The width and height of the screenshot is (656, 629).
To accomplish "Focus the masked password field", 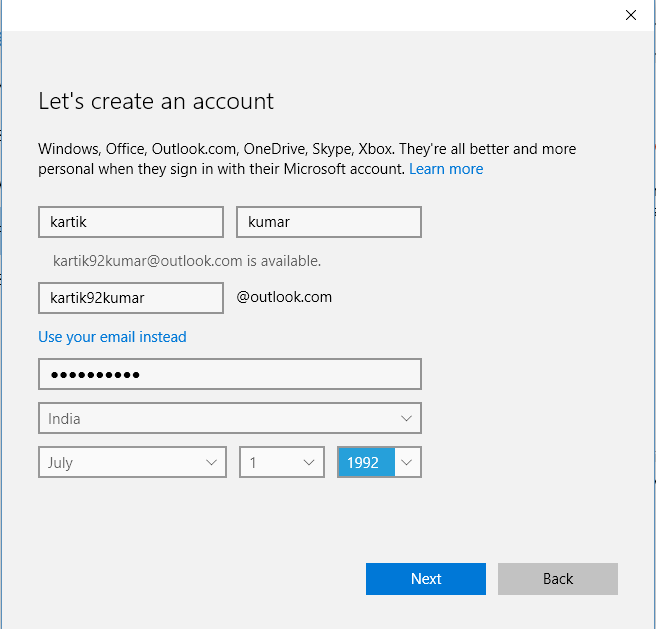I will click(x=229, y=374).
